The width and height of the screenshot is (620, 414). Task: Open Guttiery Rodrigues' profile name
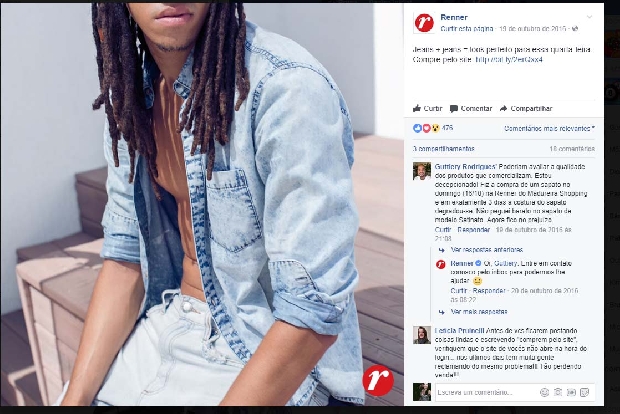pos(465,166)
